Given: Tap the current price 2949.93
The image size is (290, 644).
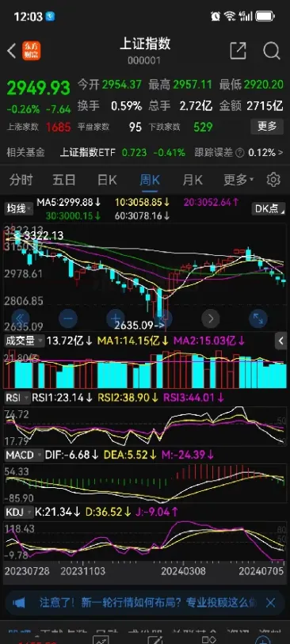Looking at the screenshot, I should coord(38,87).
